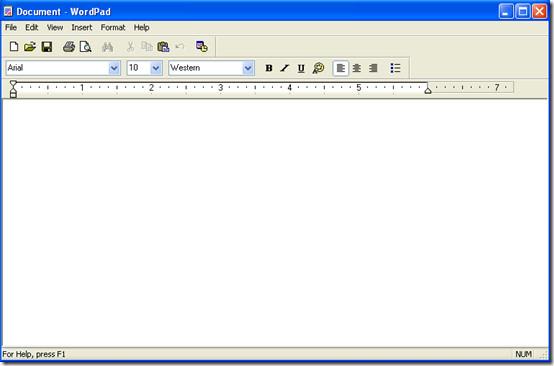Screen dimensions: 554x366
Task: Align text right
Action: pyautogui.click(x=373, y=68)
